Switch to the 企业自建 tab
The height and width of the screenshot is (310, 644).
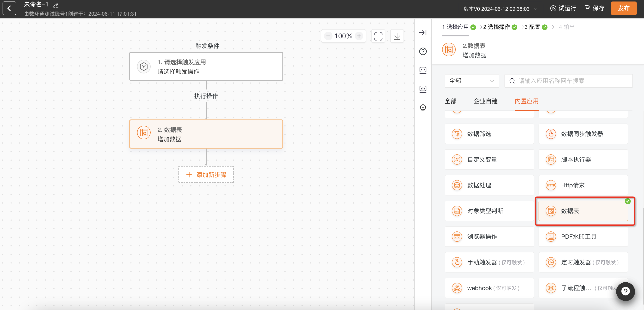pyautogui.click(x=485, y=101)
